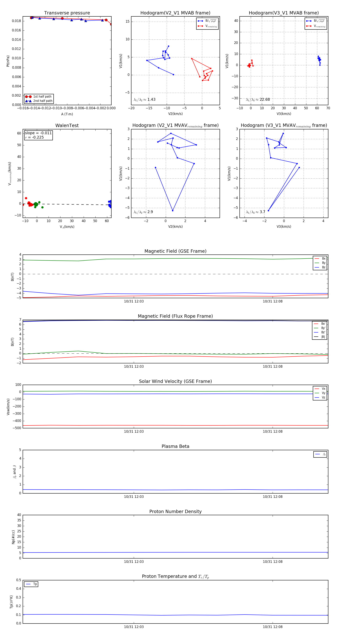Click the "Proton Number Density" title
Viewport: 351px width, 644px height.
point(175,511)
